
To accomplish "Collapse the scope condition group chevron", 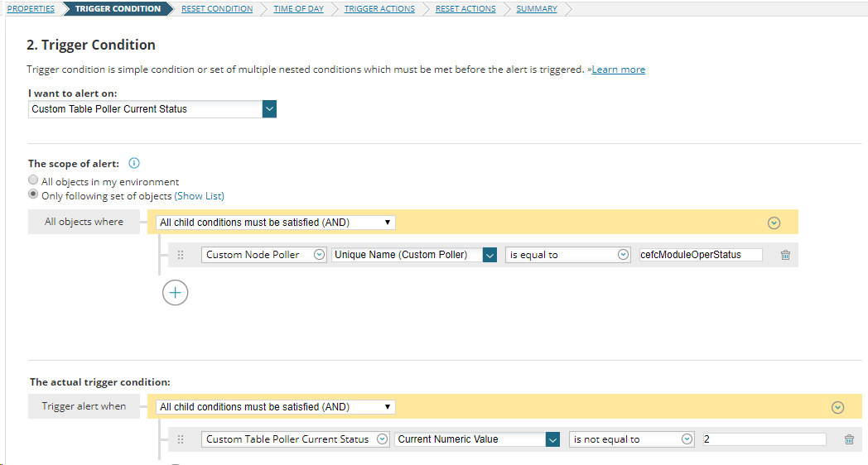I will tap(774, 223).
